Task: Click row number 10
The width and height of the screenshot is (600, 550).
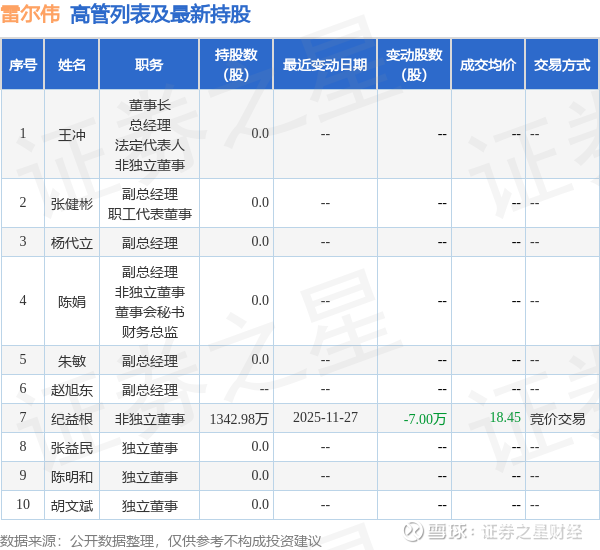Action: point(23,504)
